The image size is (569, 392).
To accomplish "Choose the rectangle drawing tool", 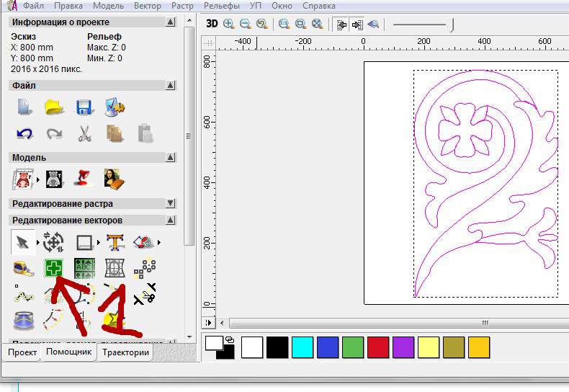I will click(84, 242).
